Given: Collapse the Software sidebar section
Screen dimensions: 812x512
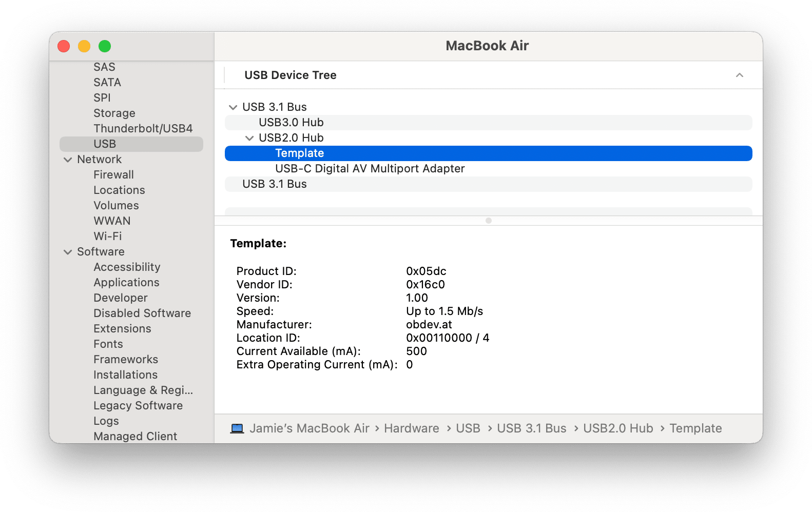Looking at the screenshot, I should click(x=68, y=252).
